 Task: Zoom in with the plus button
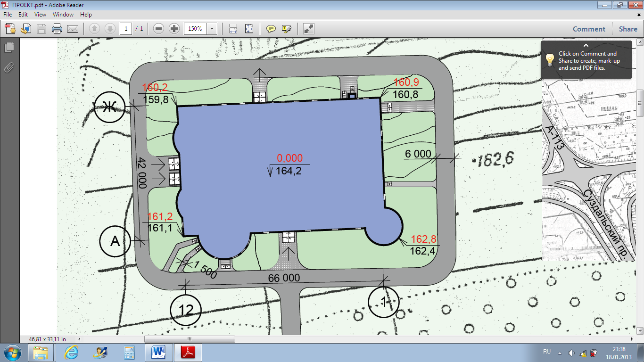[174, 29]
